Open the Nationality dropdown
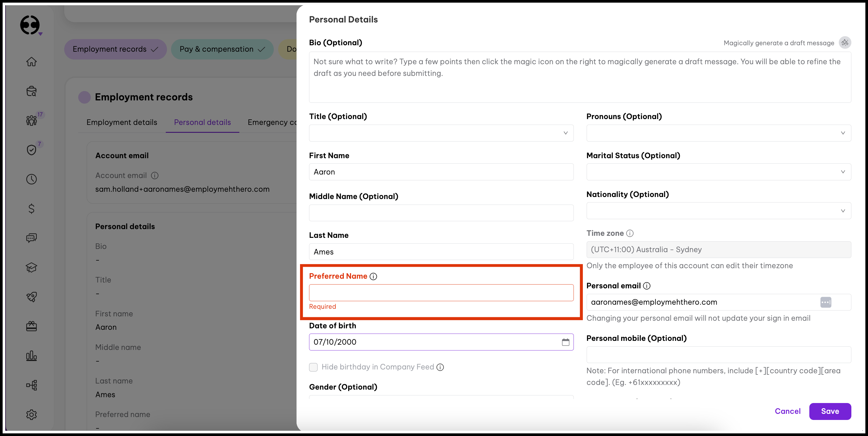The height and width of the screenshot is (436, 868). pyautogui.click(x=718, y=211)
